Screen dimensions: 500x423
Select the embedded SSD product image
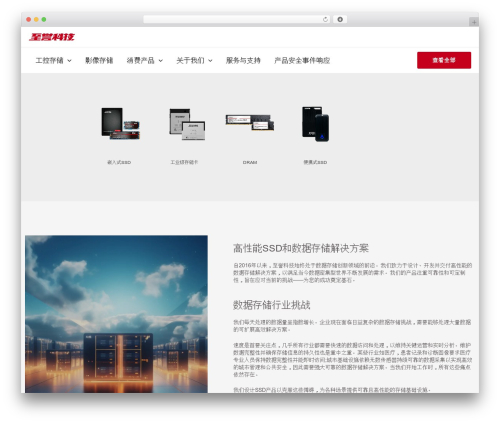pyautogui.click(x=120, y=124)
